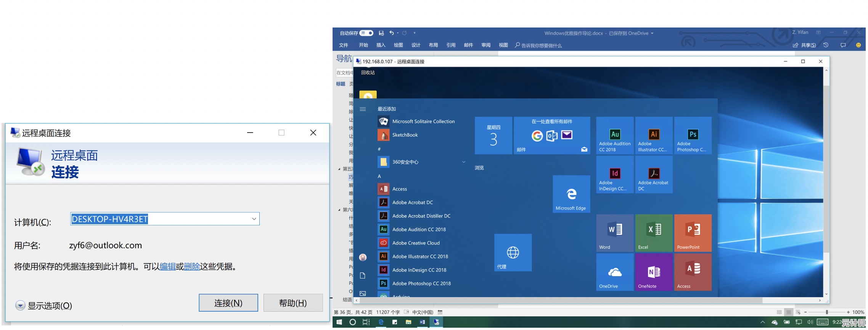The image size is (868, 330).
Task: Click the zoom in plus button in Word
Action: point(848,312)
